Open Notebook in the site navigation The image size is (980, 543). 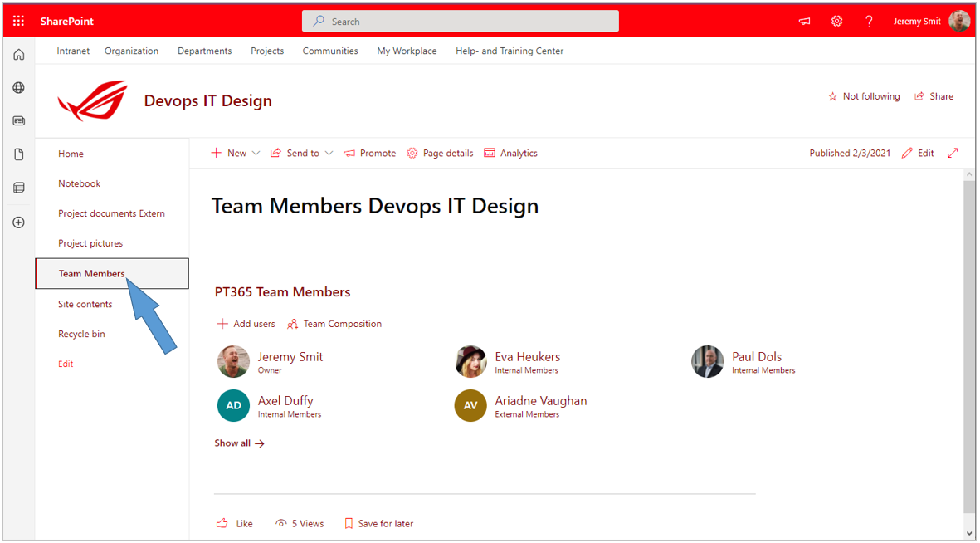point(80,184)
